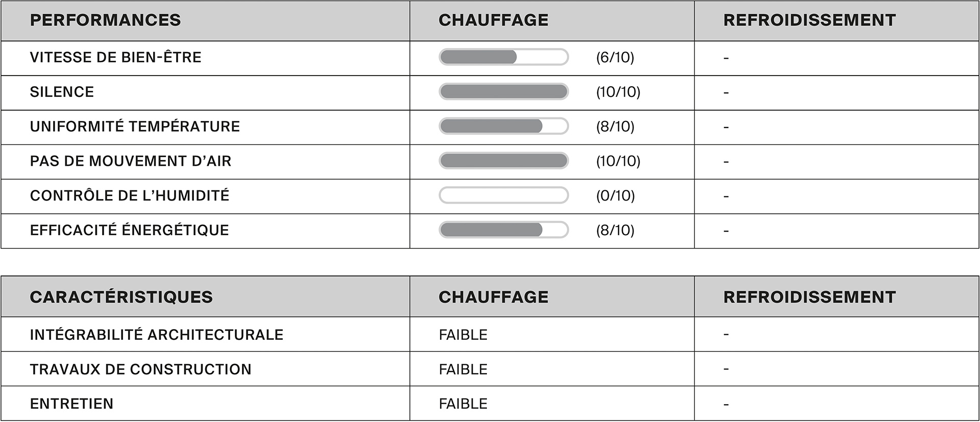980x422 pixels.
Task: Click the REFROIDISSEMENT header in performances table
Action: [x=810, y=20]
